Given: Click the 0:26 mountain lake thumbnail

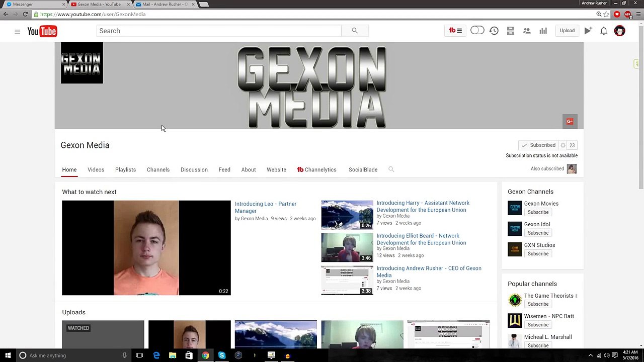Looking at the screenshot, I should [347, 215].
